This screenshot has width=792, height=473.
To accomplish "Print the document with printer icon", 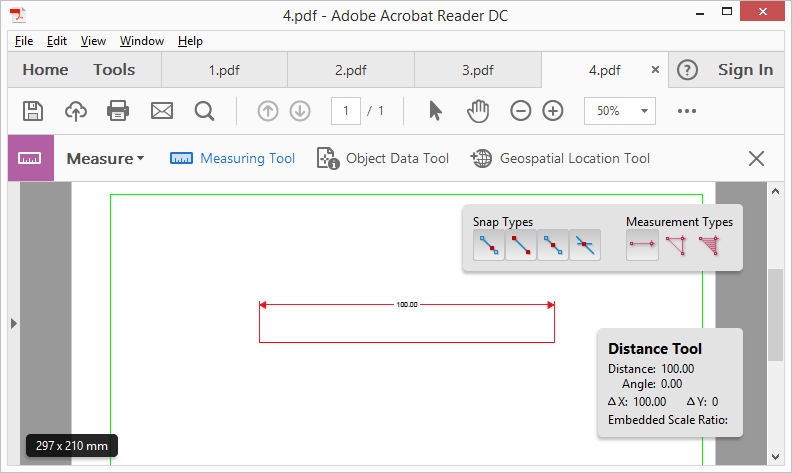I will (118, 111).
